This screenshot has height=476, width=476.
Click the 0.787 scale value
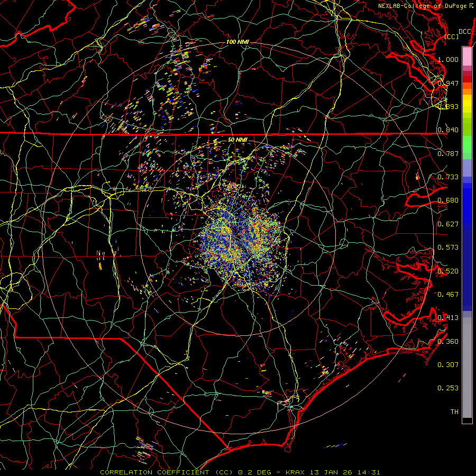coord(448,153)
